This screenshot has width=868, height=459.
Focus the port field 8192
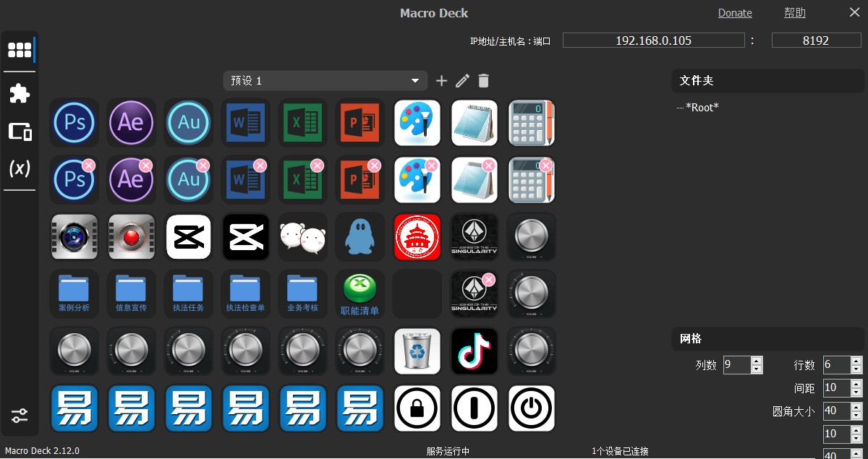[816, 40]
